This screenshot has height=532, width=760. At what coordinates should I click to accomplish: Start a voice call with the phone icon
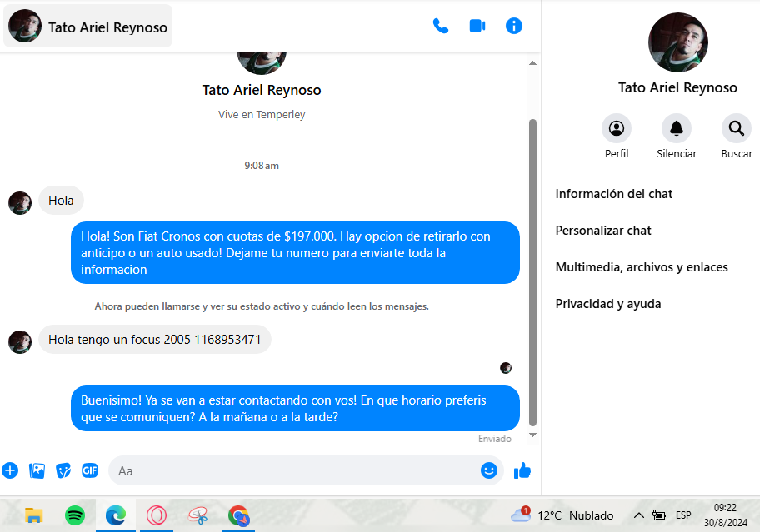point(441,26)
